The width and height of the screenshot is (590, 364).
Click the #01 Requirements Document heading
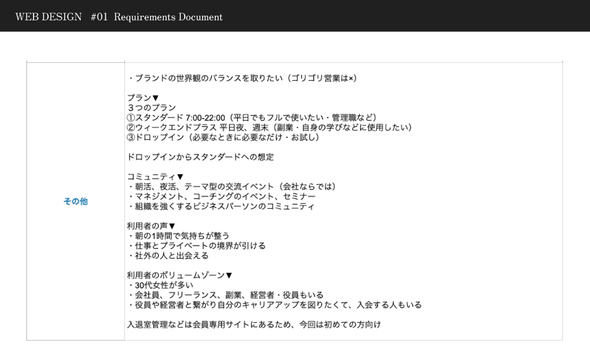coord(157,17)
